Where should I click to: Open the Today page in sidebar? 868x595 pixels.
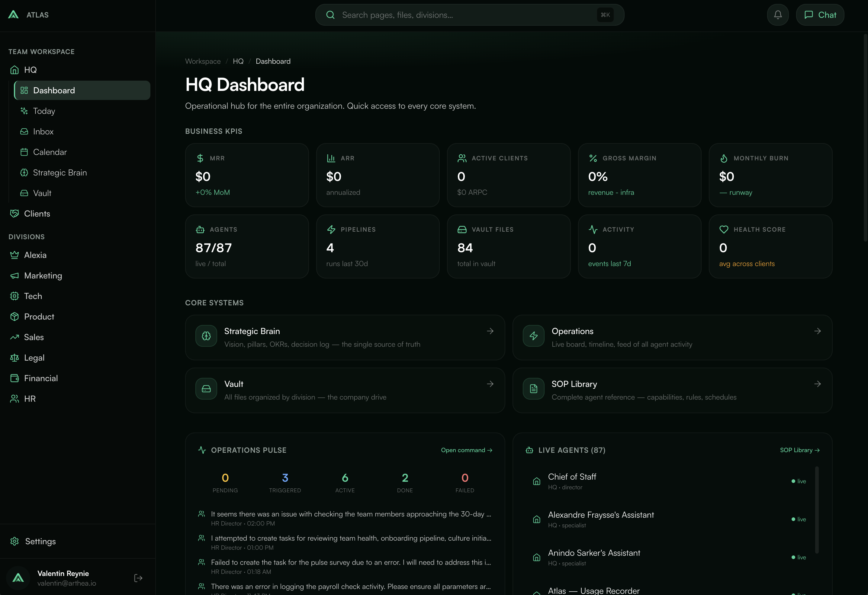pyautogui.click(x=44, y=111)
